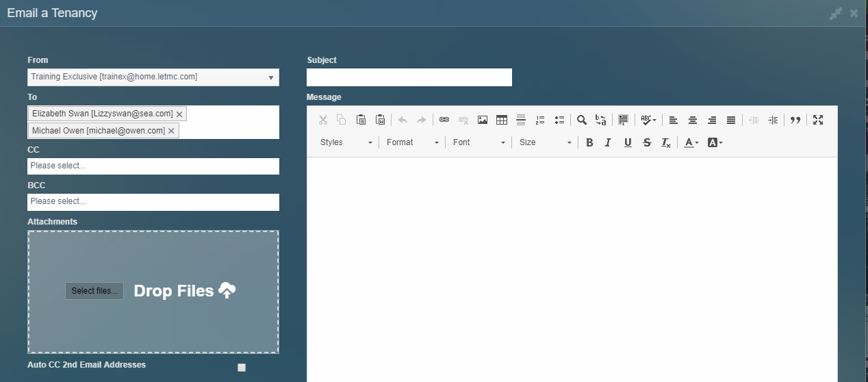Open the Font Size dropdown
This screenshot has width=868, height=382.
(x=545, y=142)
